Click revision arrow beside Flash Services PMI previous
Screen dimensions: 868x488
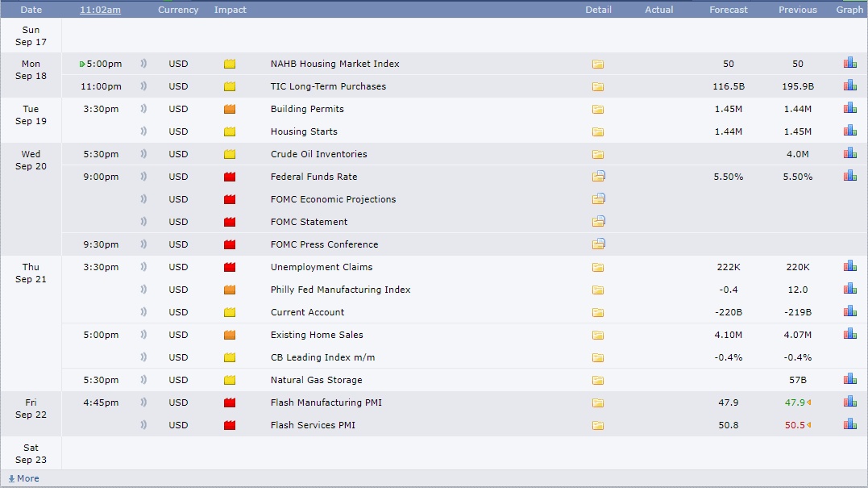pos(808,425)
